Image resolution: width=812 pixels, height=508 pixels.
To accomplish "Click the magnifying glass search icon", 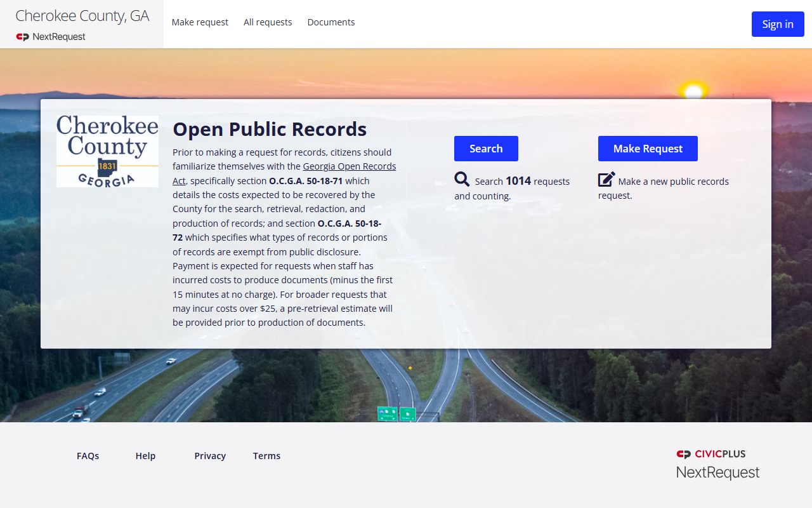I will [462, 180].
